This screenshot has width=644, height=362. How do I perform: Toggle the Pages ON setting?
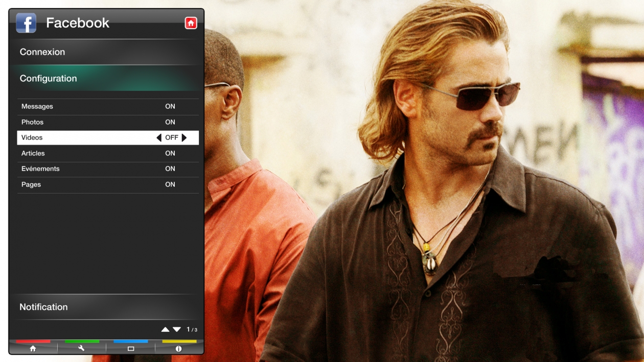(x=170, y=184)
